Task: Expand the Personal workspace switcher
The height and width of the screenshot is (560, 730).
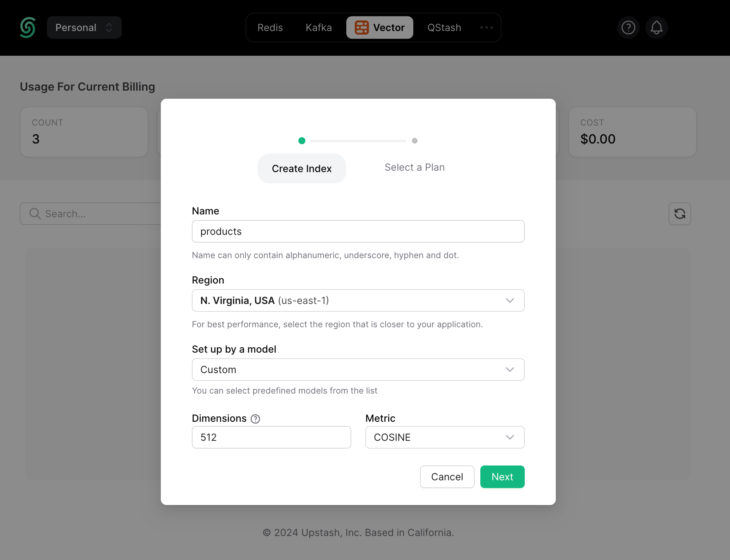Action: 84,27
